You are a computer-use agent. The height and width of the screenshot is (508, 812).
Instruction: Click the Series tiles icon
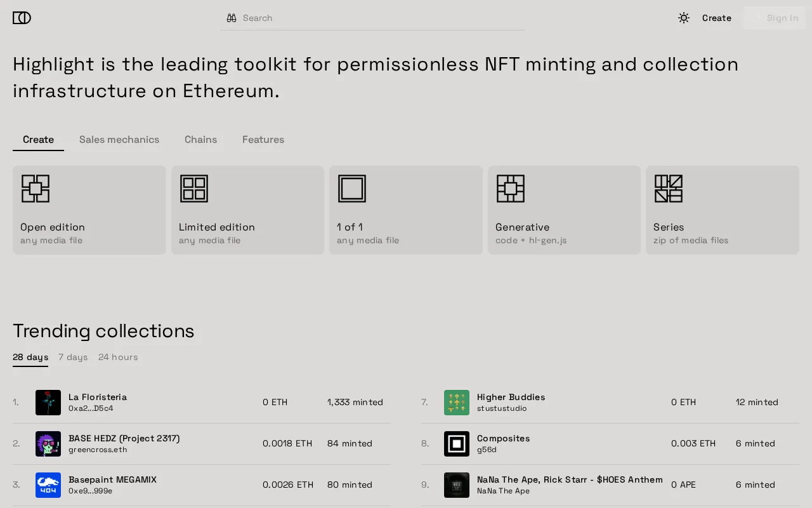669,189
